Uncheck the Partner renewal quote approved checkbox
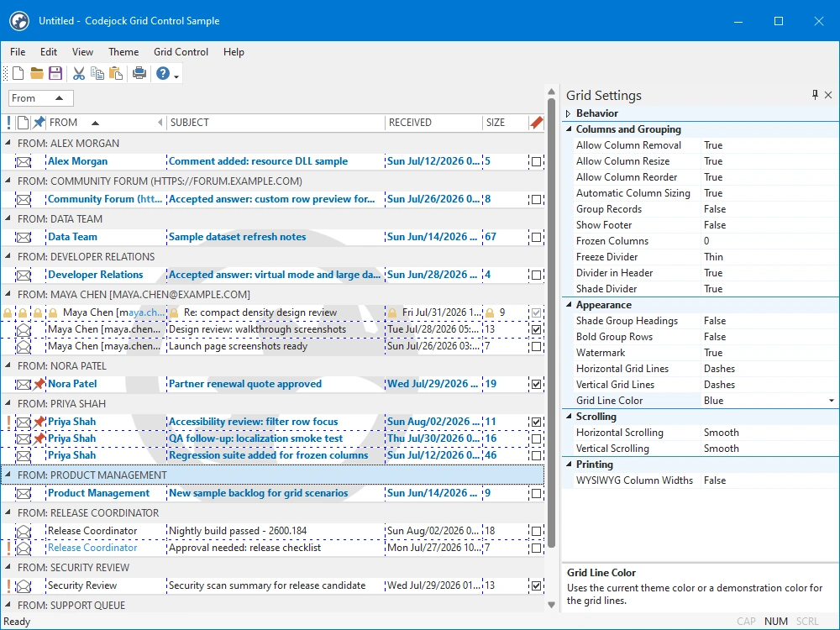 [536, 384]
